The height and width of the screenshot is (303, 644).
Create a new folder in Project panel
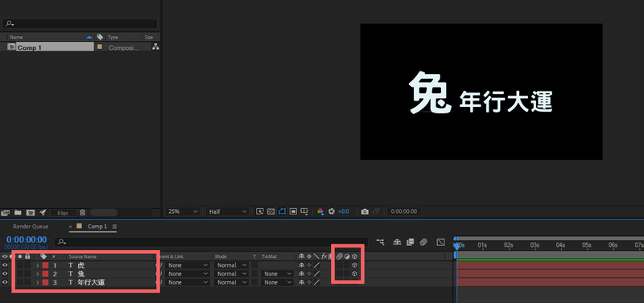(18, 212)
